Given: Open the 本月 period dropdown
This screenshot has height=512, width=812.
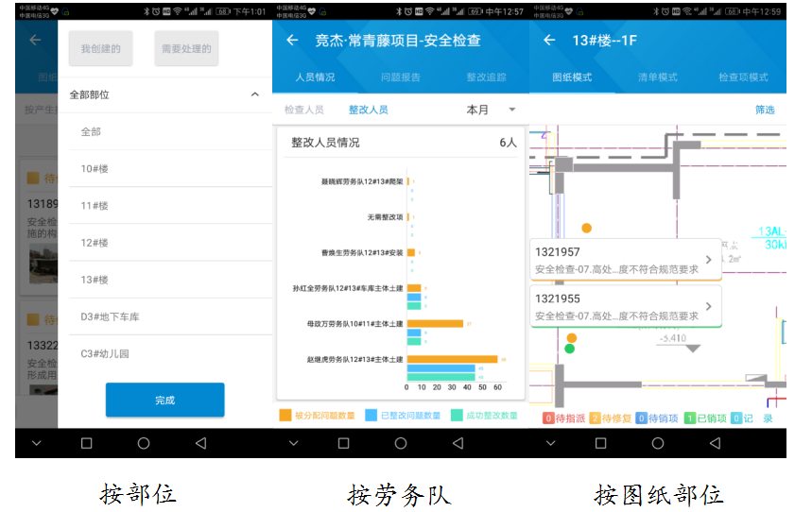Looking at the screenshot, I should 491,110.
